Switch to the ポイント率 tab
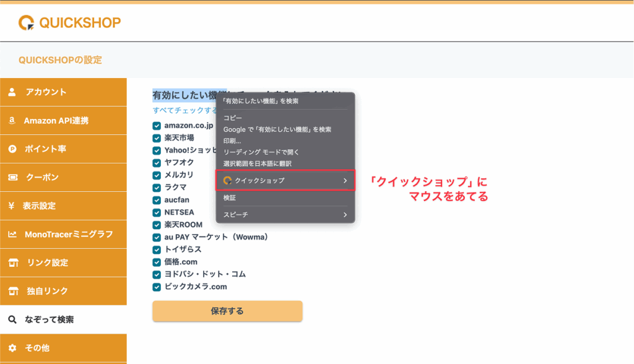Viewport: 634px width, 364px height. (x=64, y=149)
